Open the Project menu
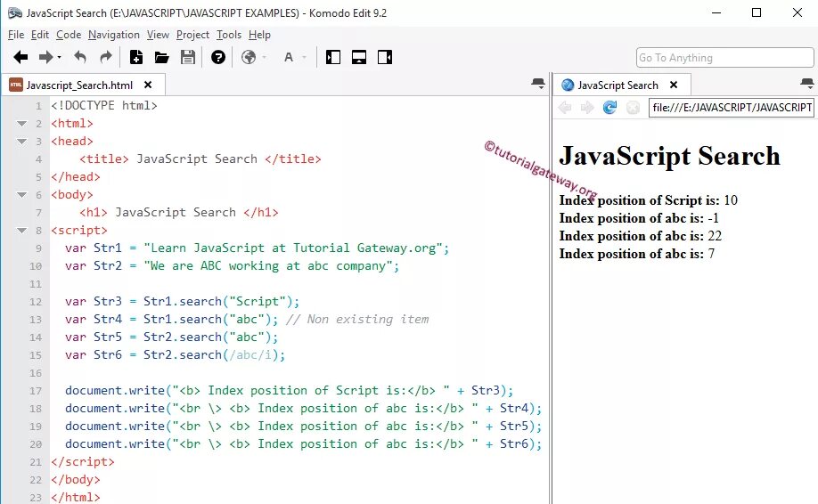The width and height of the screenshot is (818, 504). 192,35
